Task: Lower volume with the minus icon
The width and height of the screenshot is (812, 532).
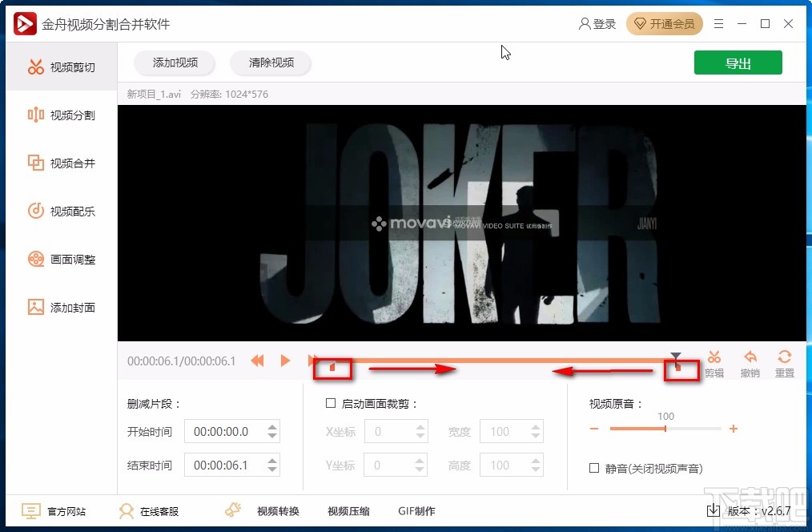Action: [594, 429]
